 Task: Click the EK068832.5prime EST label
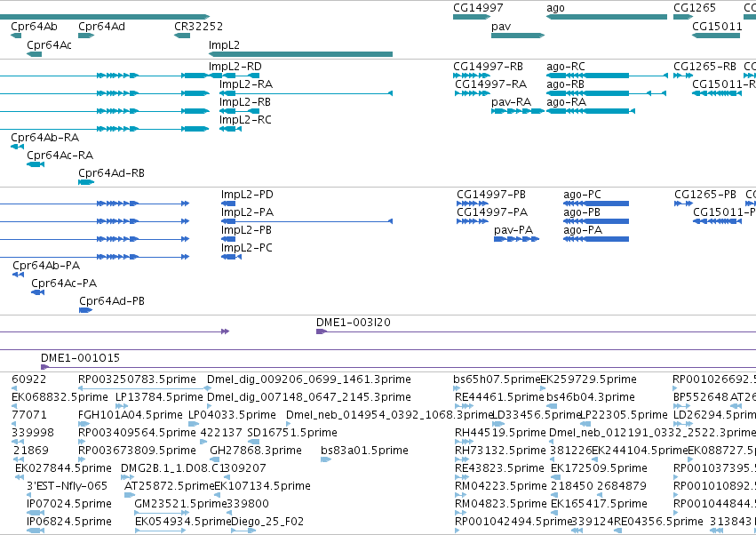coord(60,397)
